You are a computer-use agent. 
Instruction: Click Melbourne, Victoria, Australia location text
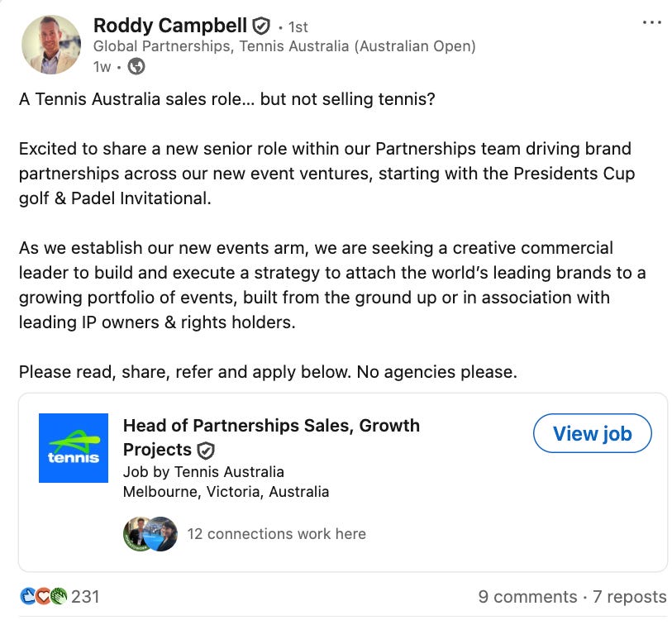click(226, 492)
